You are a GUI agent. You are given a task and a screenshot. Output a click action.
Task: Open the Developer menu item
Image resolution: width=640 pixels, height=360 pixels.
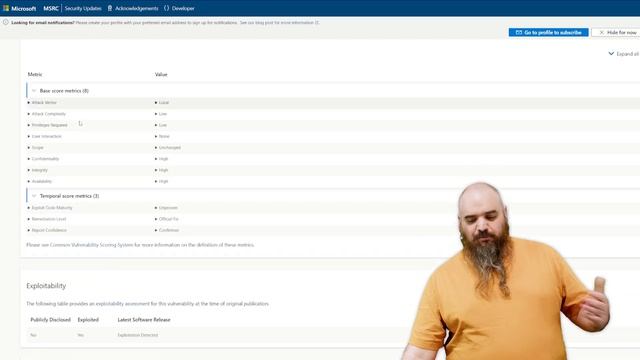pyautogui.click(x=179, y=8)
